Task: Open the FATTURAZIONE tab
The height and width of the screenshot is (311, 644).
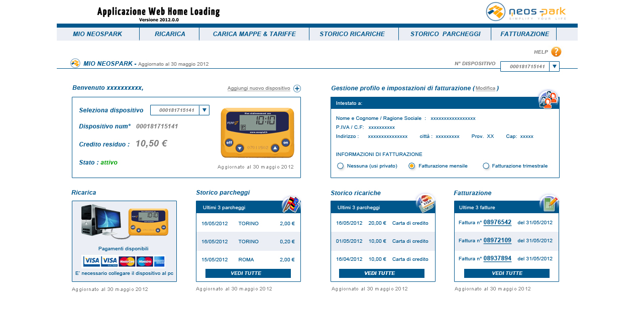Action: coord(524,34)
